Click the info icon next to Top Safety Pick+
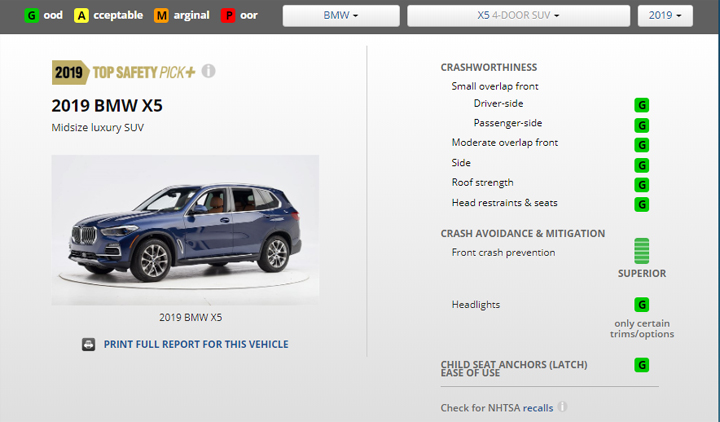This screenshot has width=720, height=422. point(209,71)
